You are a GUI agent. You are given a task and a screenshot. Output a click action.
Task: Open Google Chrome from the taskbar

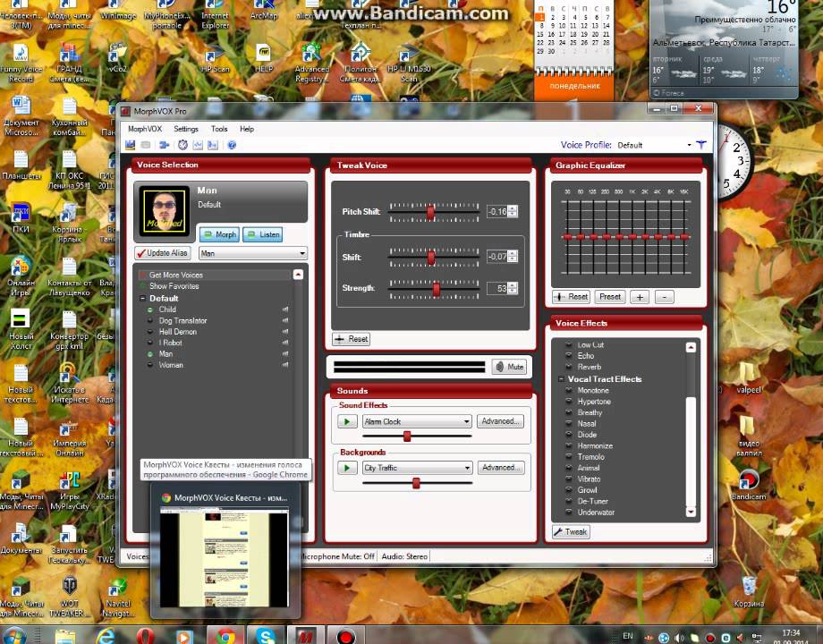coord(226,636)
